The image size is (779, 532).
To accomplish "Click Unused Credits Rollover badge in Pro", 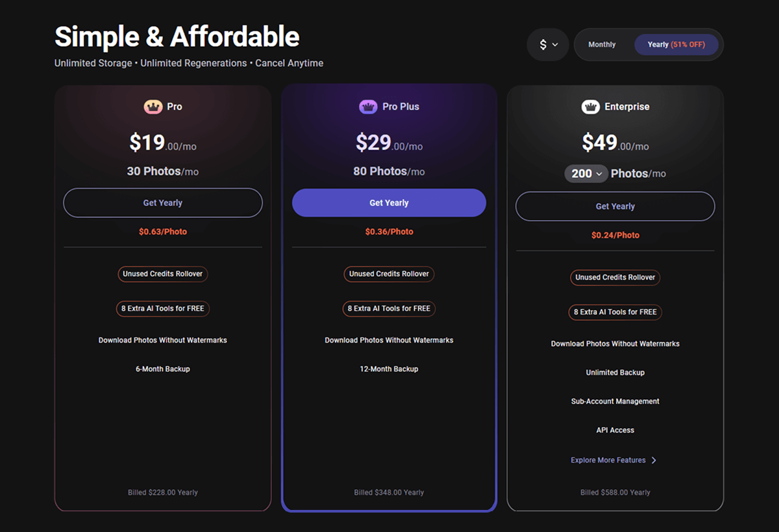I will click(x=162, y=274).
